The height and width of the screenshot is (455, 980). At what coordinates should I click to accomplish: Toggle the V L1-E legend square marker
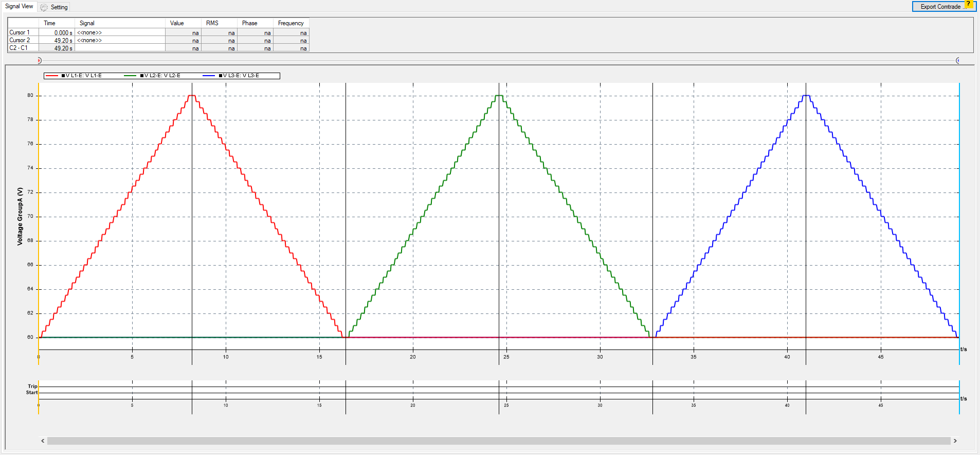(63, 76)
